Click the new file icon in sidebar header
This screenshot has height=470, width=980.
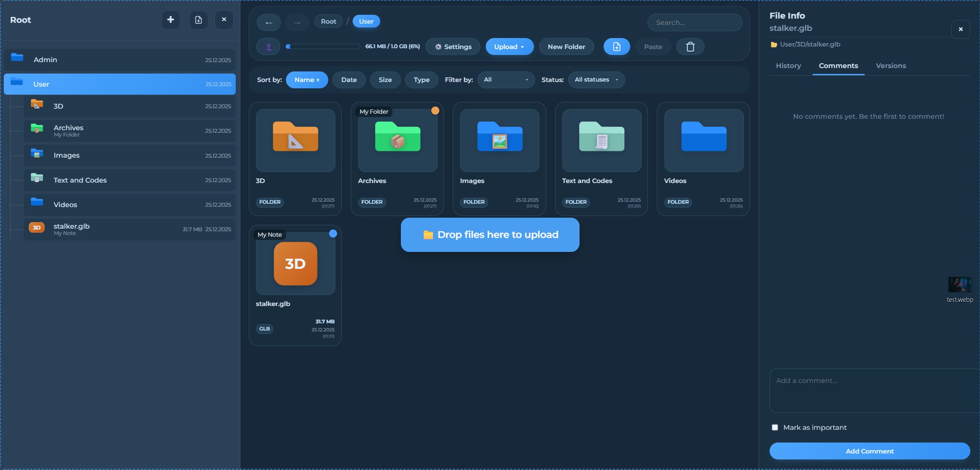(x=198, y=20)
